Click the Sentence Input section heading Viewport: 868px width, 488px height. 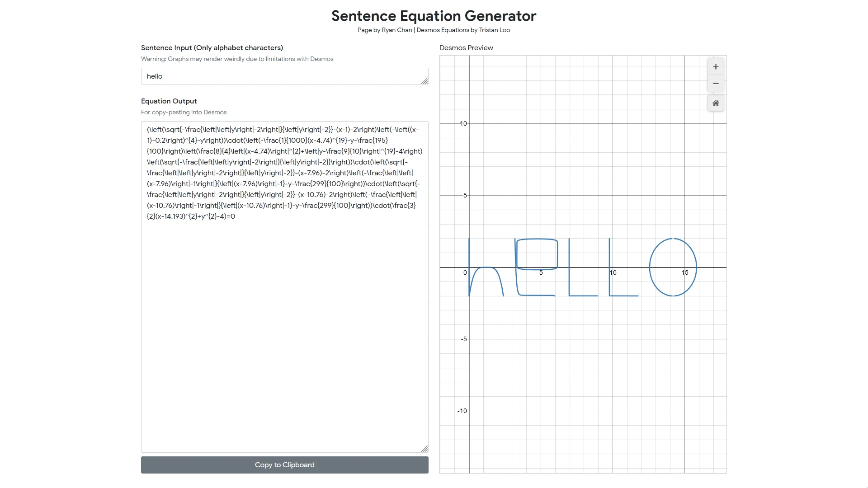click(x=212, y=47)
